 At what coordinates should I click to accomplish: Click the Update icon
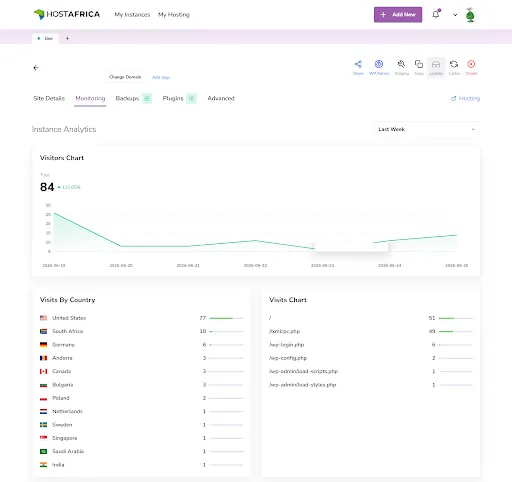coord(436,64)
